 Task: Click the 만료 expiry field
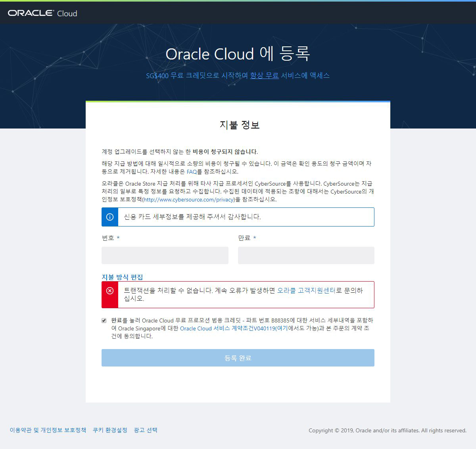[x=306, y=255]
